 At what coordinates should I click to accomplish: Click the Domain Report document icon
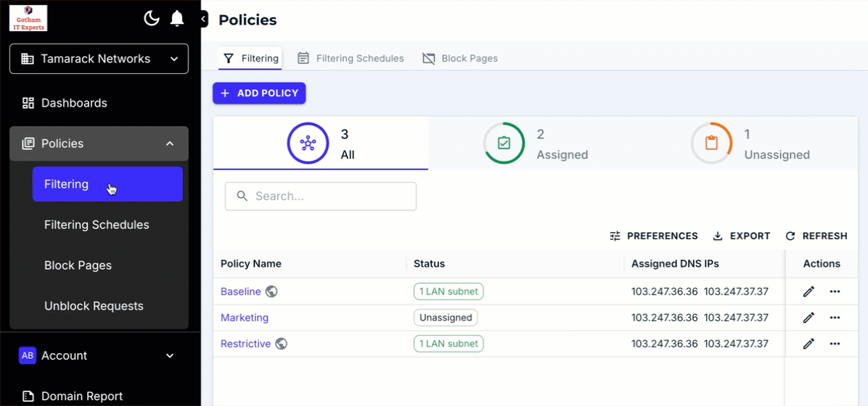tap(28, 396)
